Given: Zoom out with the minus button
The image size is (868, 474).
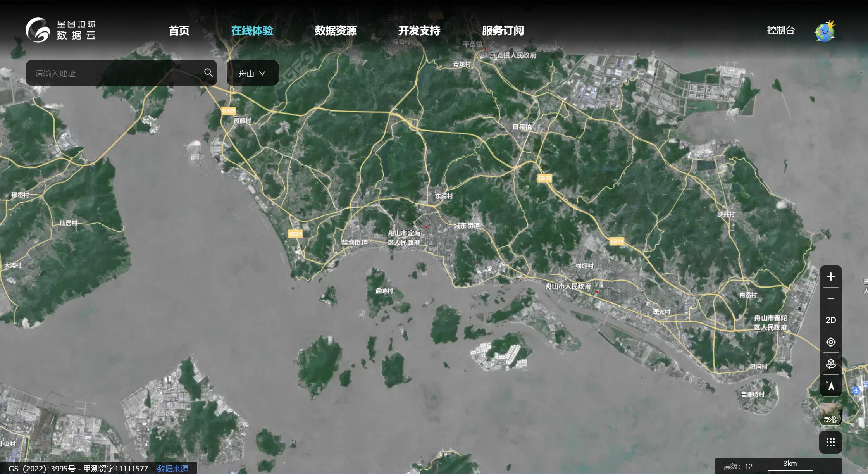Looking at the screenshot, I should point(830,298).
